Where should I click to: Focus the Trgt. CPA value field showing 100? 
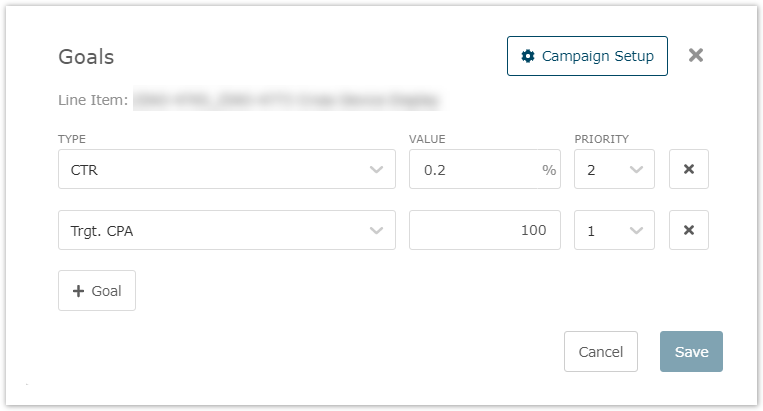click(x=484, y=231)
